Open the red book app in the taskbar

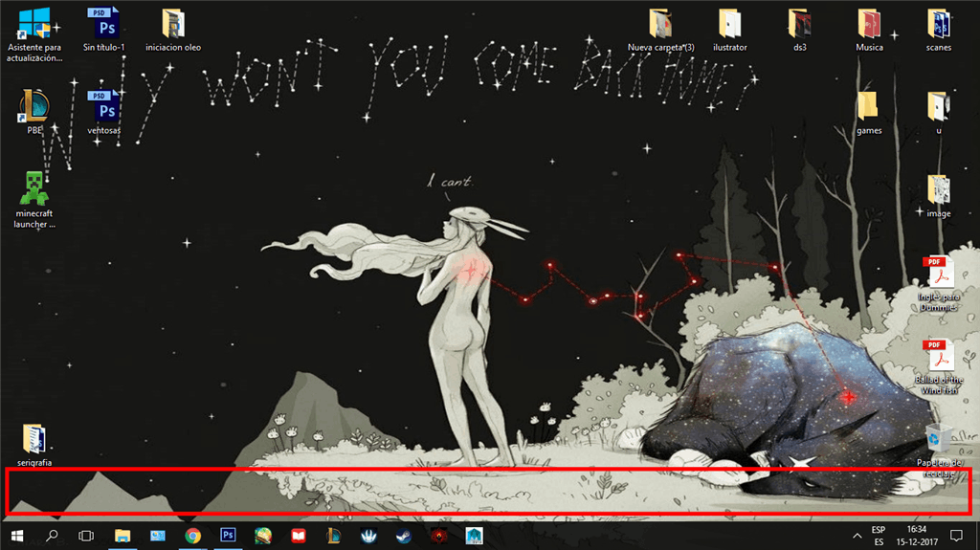pos(299,536)
